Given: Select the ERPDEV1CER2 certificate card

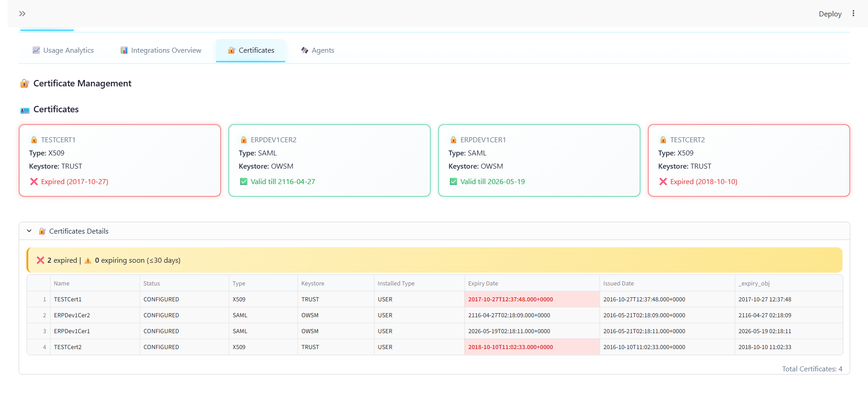Looking at the screenshot, I should tap(329, 160).
